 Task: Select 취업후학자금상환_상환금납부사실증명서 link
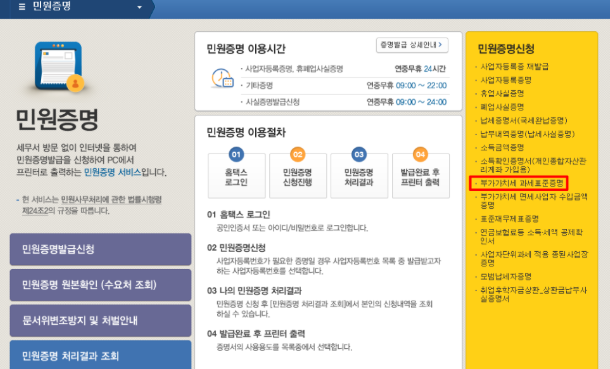[533, 294]
